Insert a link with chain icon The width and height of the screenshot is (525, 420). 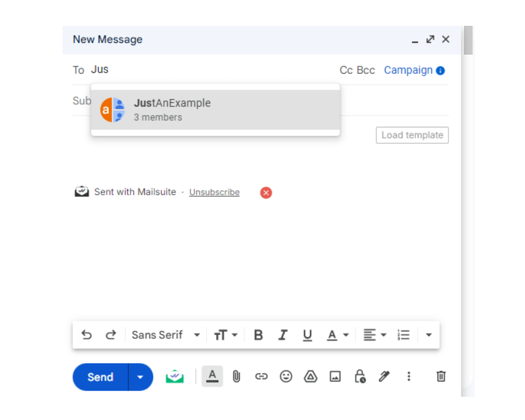coord(261,376)
